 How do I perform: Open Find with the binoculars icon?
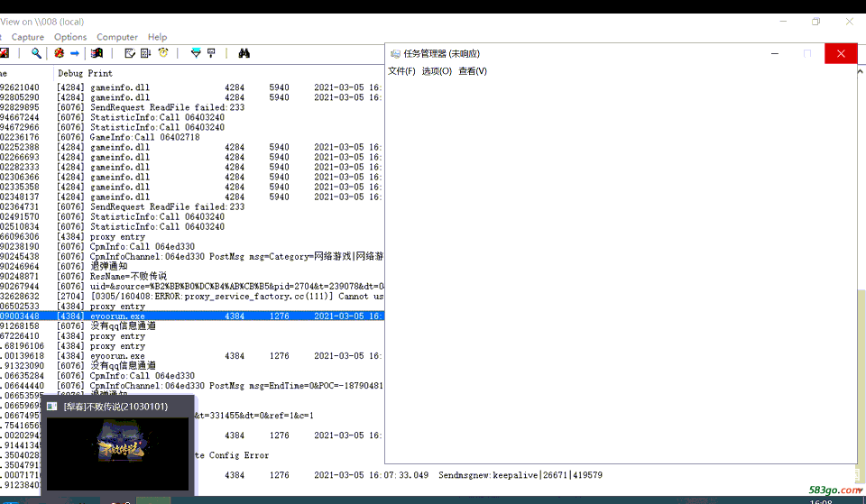pyautogui.click(x=244, y=53)
